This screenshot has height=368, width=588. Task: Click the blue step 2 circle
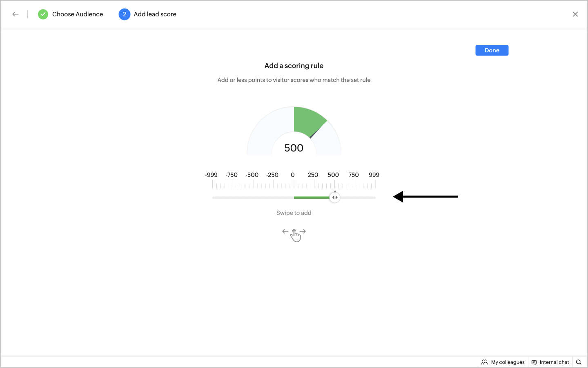coord(125,14)
